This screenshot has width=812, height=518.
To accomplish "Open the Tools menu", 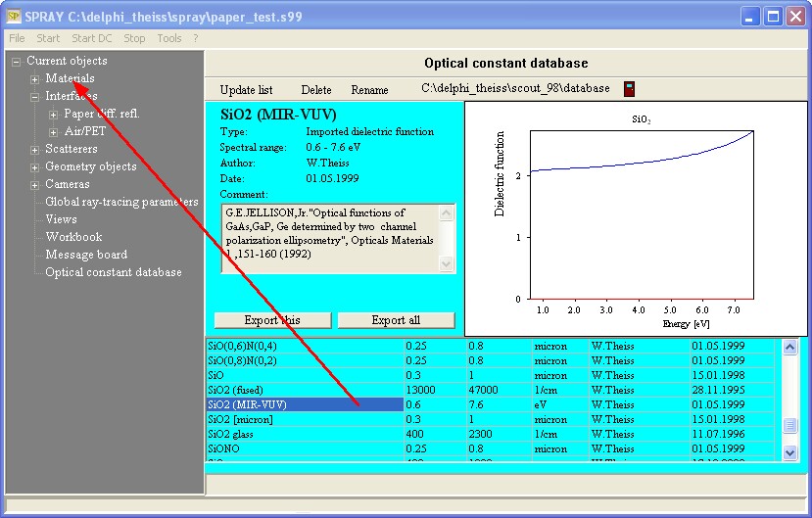I will pyautogui.click(x=169, y=38).
